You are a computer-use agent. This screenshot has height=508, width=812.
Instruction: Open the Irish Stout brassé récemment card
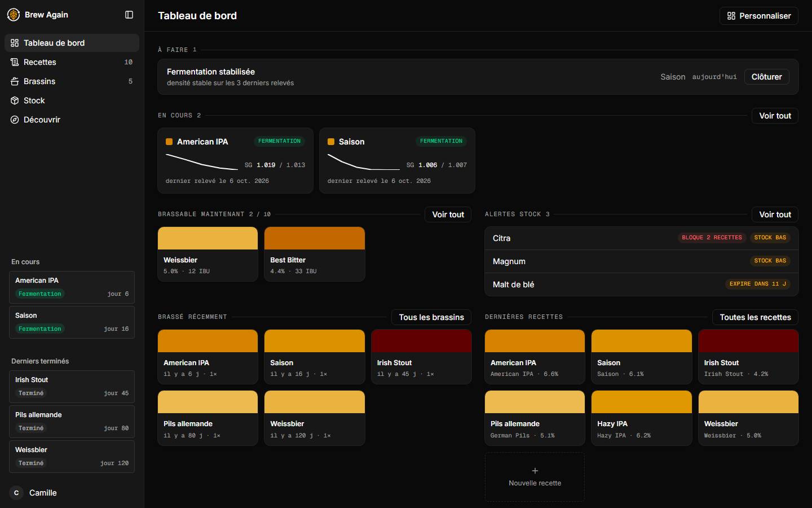(422, 357)
